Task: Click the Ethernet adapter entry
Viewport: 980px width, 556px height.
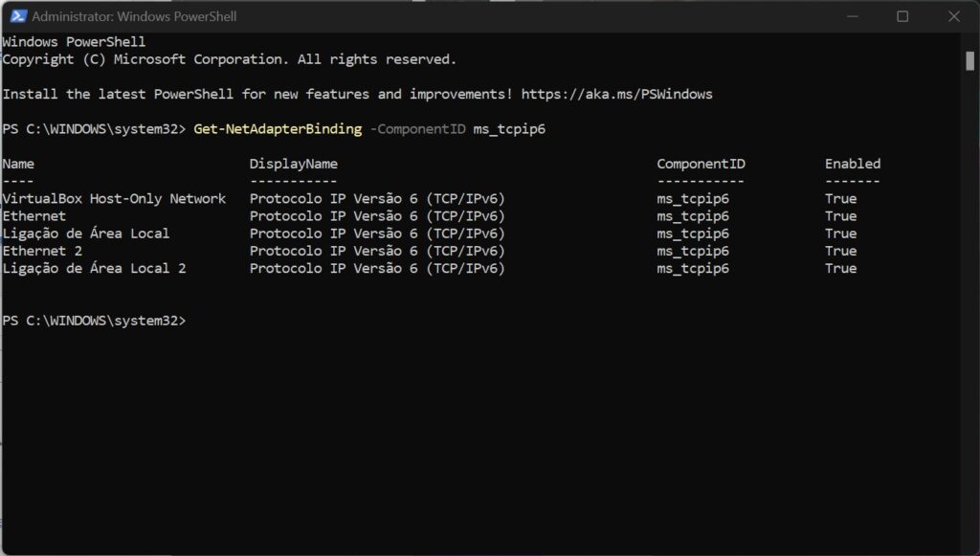Action: [35, 215]
